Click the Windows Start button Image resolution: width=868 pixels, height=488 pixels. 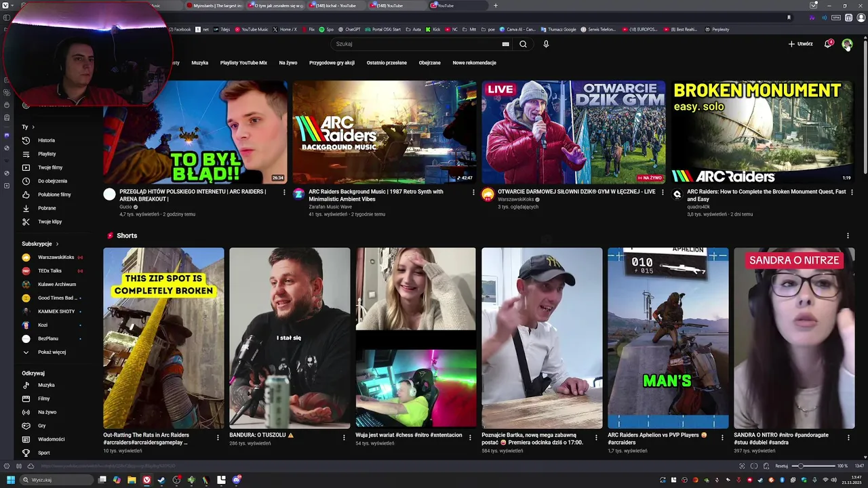10,480
